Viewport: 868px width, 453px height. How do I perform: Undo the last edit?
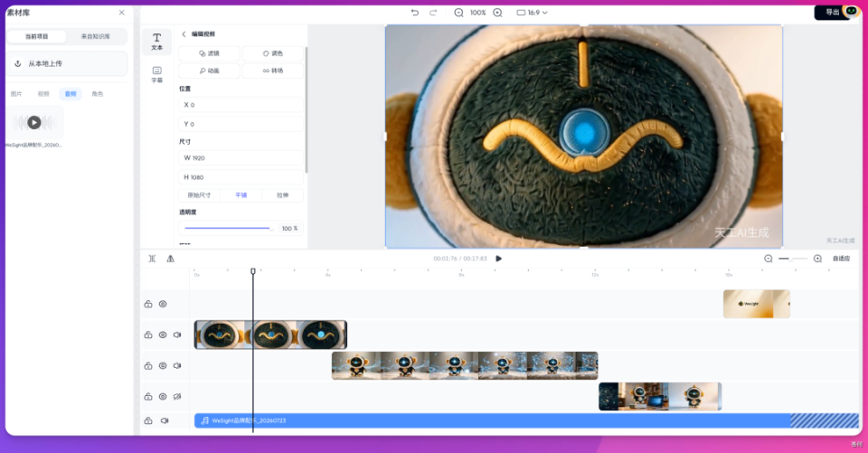(x=415, y=12)
